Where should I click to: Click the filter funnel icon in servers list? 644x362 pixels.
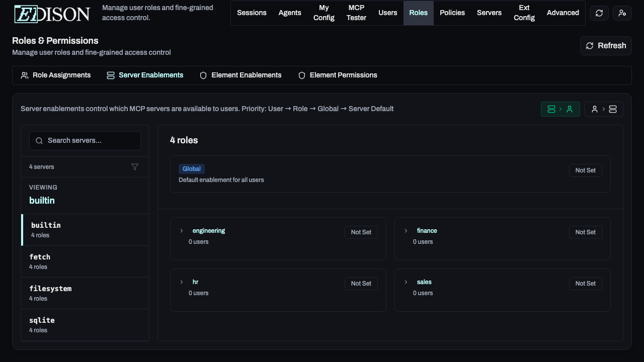coord(135,167)
